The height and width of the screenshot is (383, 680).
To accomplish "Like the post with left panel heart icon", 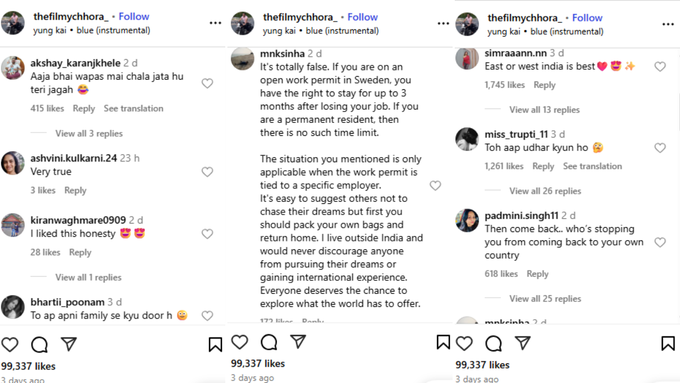I will coord(10,345).
